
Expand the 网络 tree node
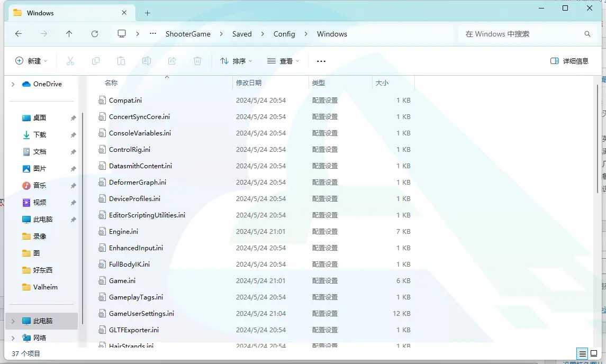13,338
